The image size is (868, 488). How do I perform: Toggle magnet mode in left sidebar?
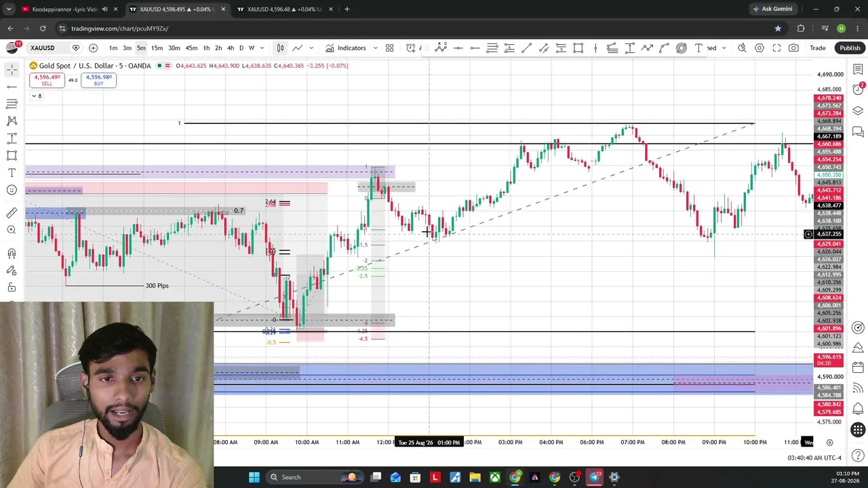pos(12,253)
